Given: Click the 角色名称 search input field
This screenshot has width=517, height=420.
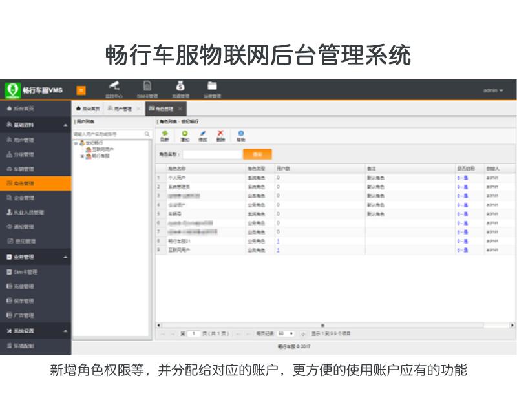Looking at the screenshot, I should tap(211, 155).
